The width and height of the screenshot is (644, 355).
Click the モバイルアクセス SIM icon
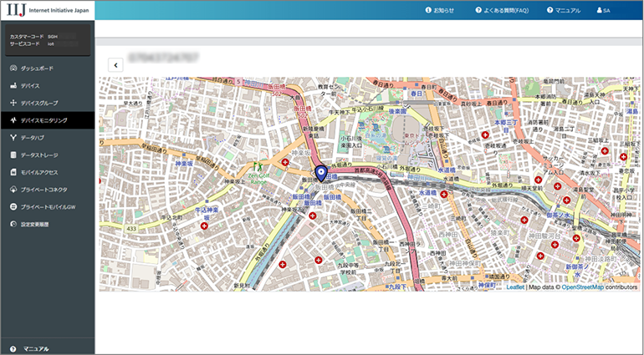point(13,172)
